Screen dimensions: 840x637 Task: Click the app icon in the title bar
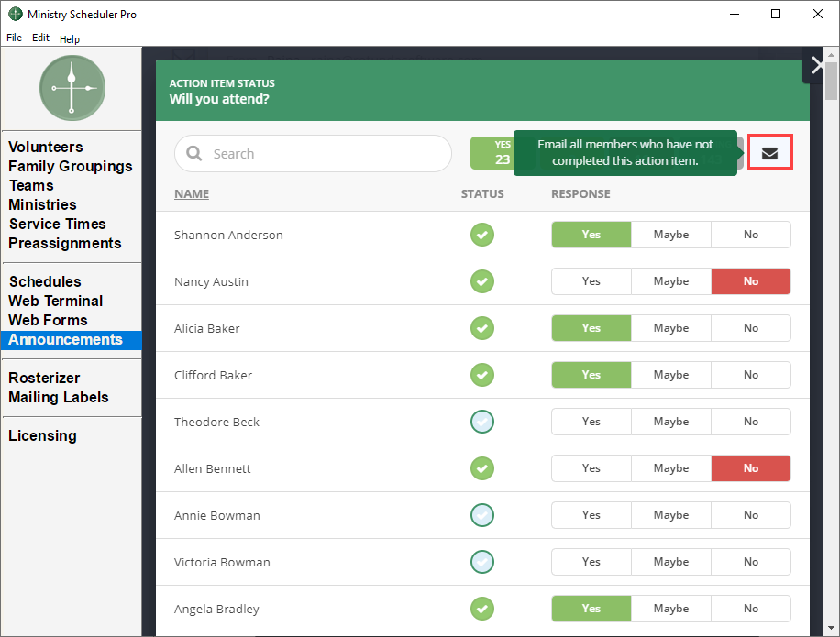coord(16,14)
